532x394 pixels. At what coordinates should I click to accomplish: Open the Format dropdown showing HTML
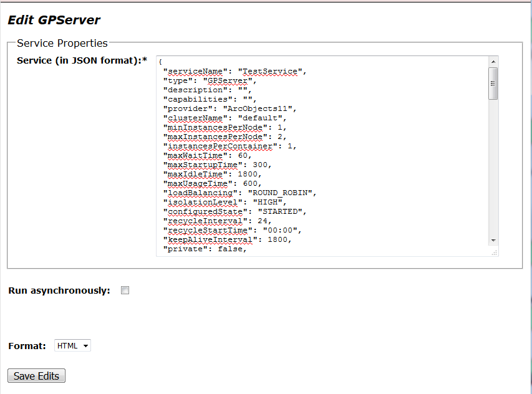click(72, 345)
